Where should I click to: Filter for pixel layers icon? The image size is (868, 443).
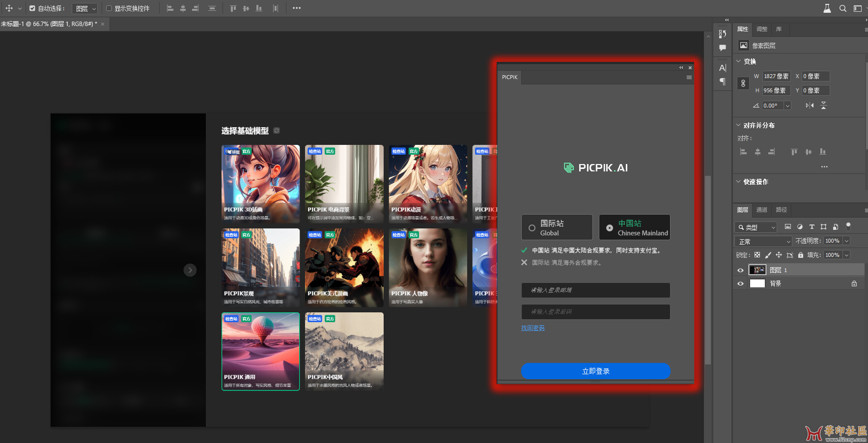tap(788, 227)
